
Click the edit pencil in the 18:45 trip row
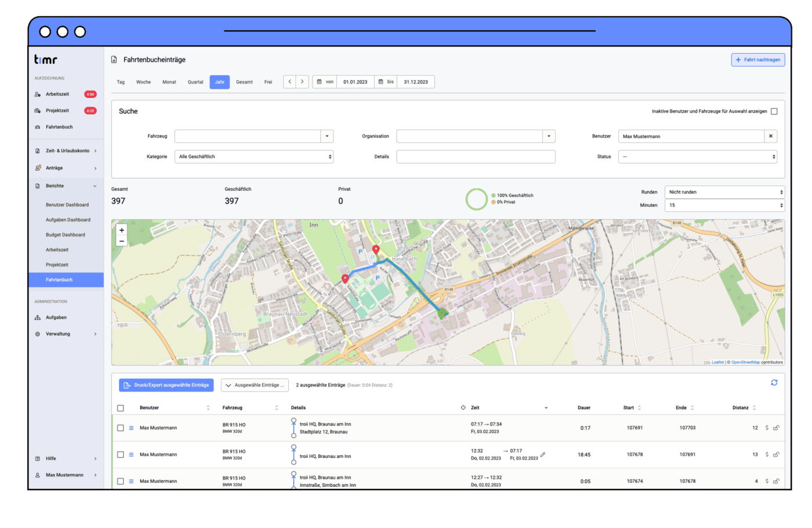point(543,455)
